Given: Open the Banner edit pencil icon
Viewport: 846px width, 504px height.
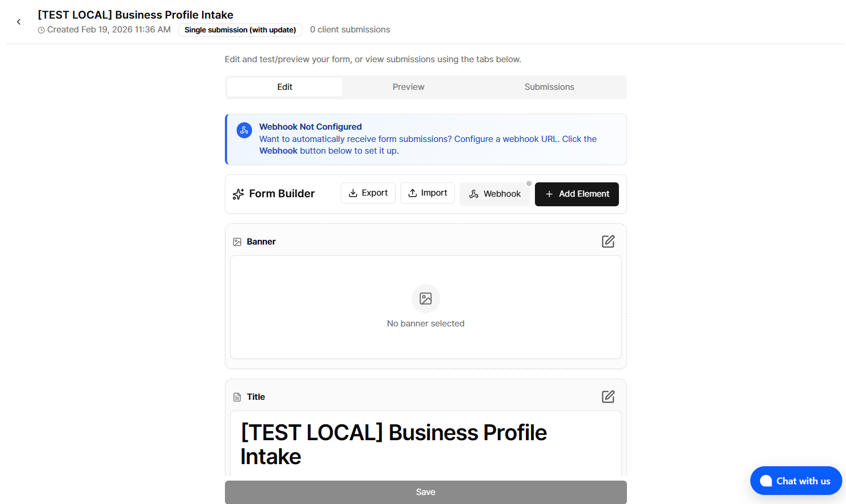Looking at the screenshot, I should [x=608, y=241].
